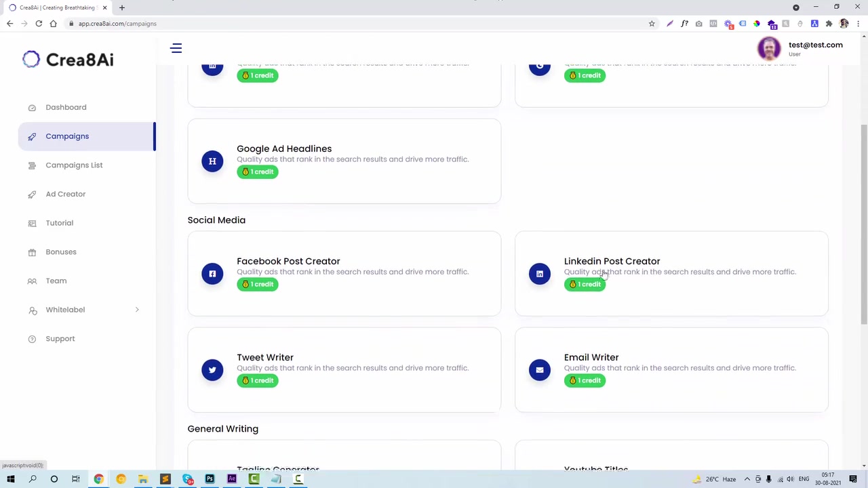
Task: Open the Tutorial section
Action: [x=60, y=223]
